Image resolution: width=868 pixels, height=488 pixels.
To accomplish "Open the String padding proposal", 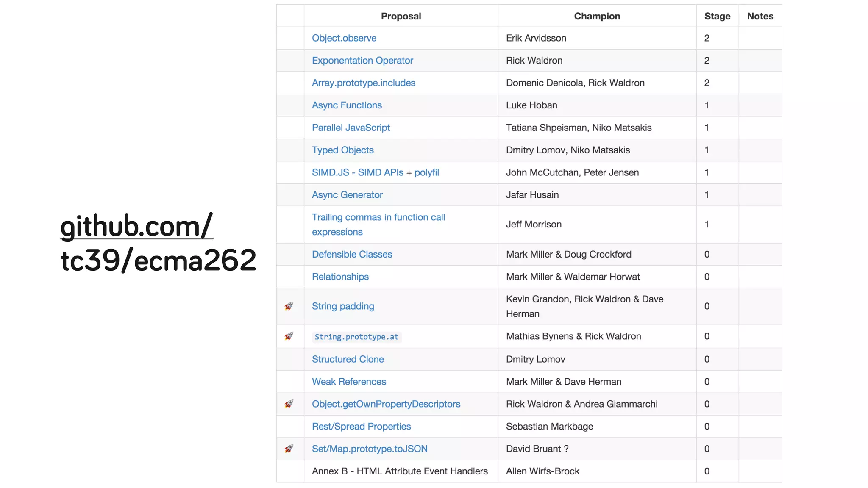I will pyautogui.click(x=343, y=306).
